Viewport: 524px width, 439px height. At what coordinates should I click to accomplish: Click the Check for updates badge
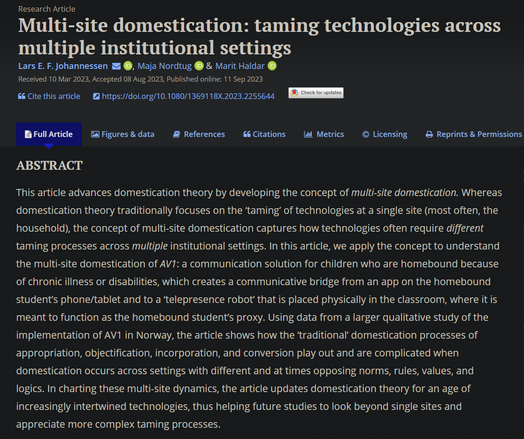click(x=316, y=93)
